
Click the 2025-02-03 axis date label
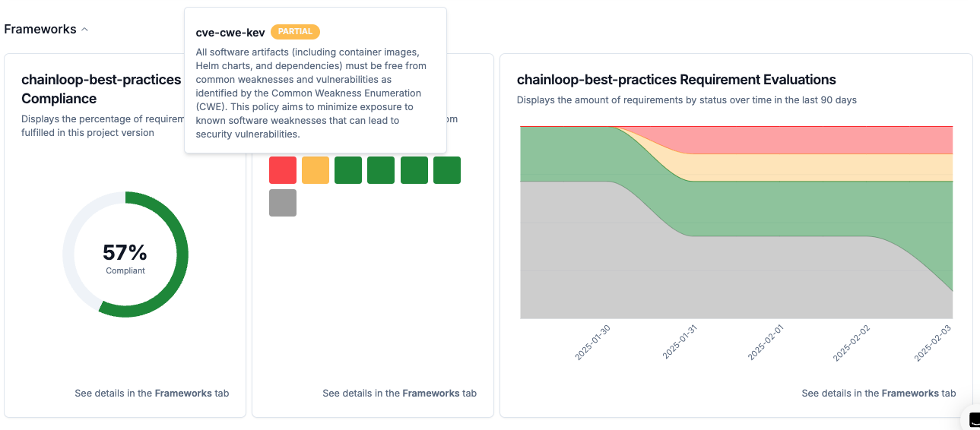(x=932, y=343)
